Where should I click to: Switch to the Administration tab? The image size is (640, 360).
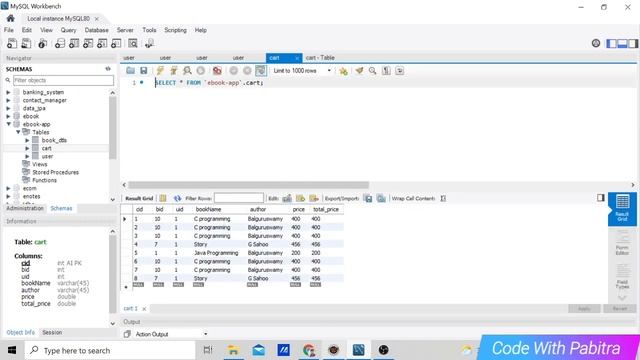pos(25,208)
